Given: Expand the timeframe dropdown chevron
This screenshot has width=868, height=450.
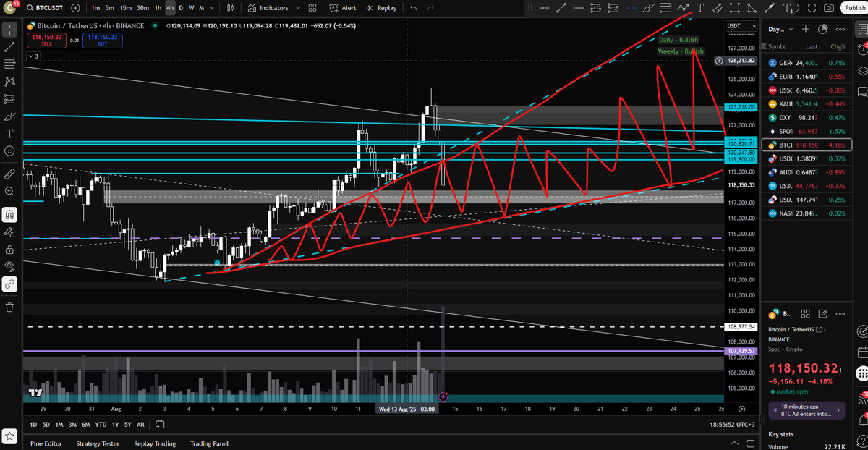Looking at the screenshot, I should pos(213,8).
